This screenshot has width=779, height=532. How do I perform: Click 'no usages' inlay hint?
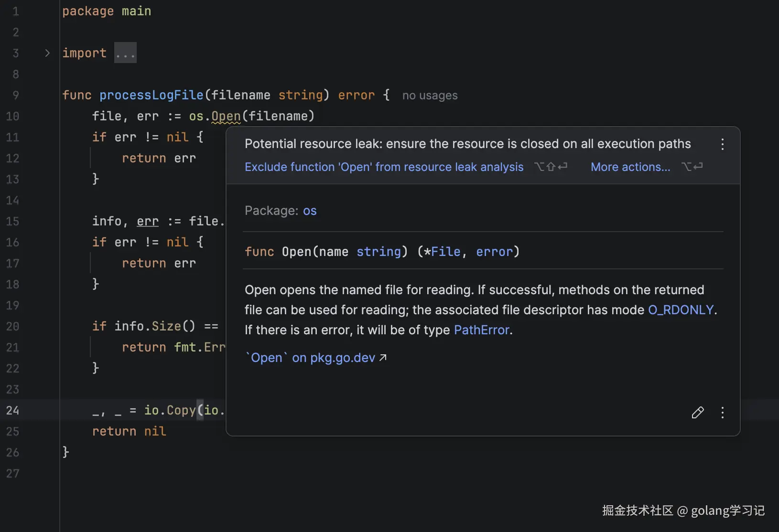[430, 96]
